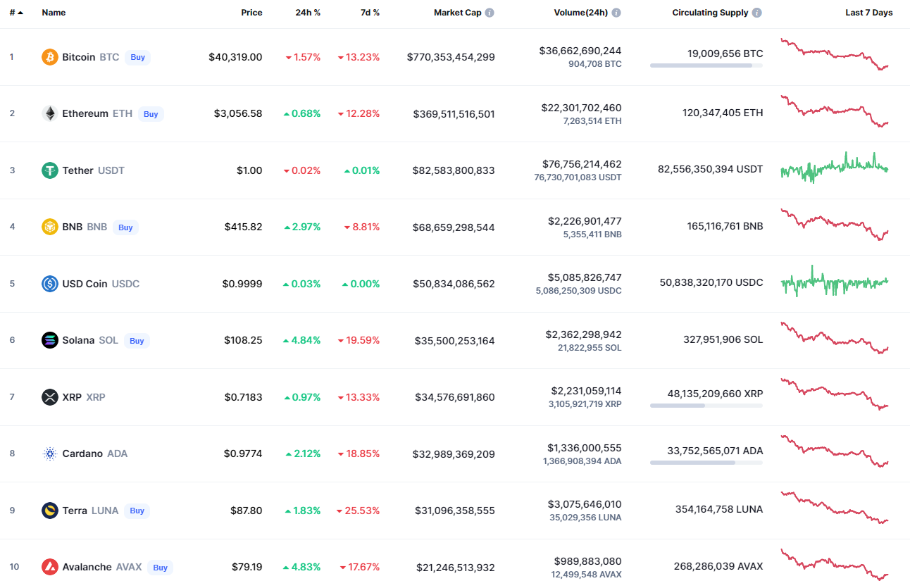This screenshot has height=588, width=910.
Task: Sort by rank using # column header
Action: (16, 13)
